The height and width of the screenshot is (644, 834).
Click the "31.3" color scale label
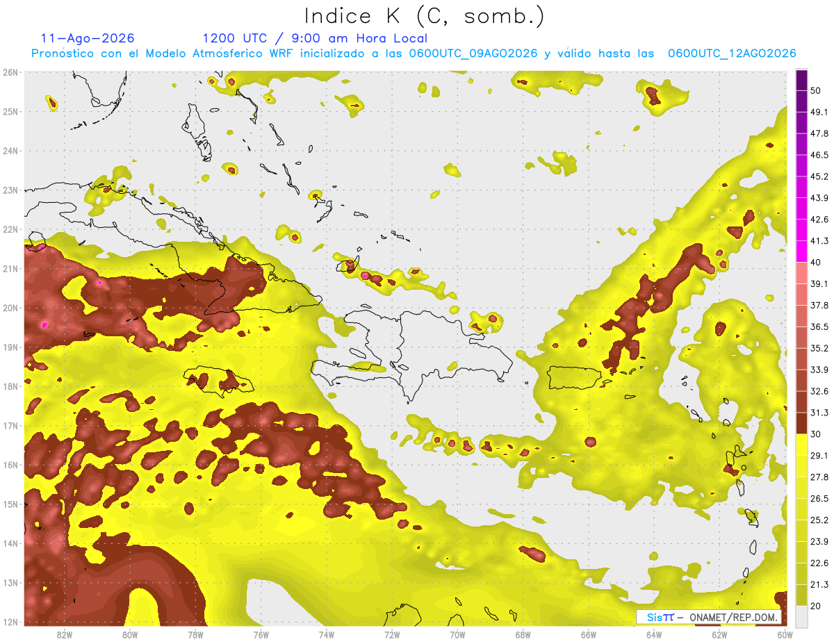pyautogui.click(x=819, y=413)
